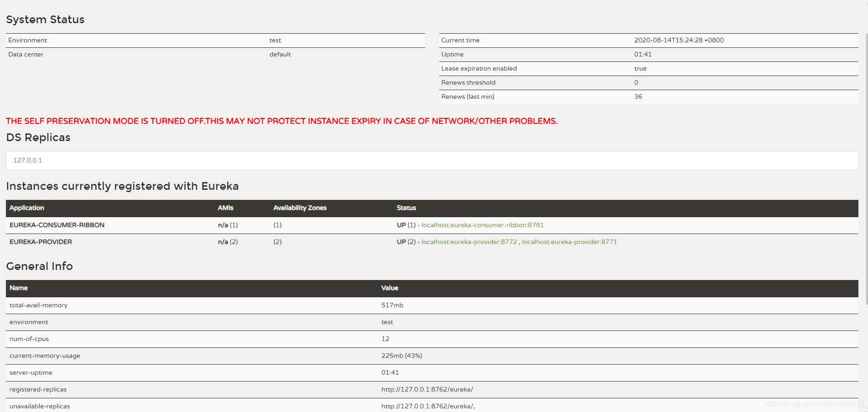
Task: Click the System Status heading
Action: pos(45,20)
